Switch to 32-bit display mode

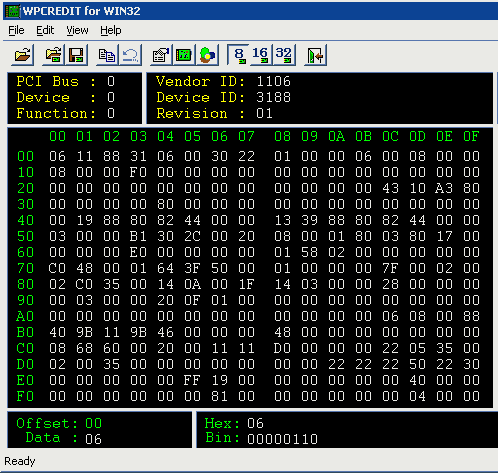pos(284,55)
